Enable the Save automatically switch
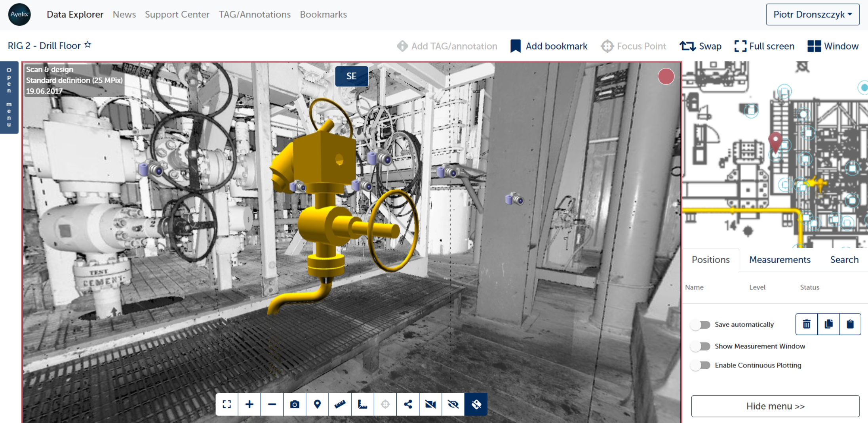Image resolution: width=868 pixels, height=423 pixels. 701,325
